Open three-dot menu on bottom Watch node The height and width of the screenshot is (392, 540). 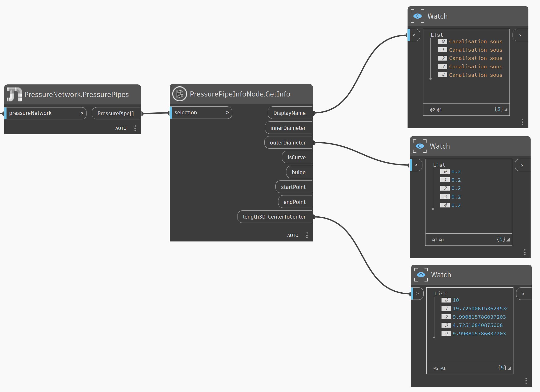click(526, 381)
